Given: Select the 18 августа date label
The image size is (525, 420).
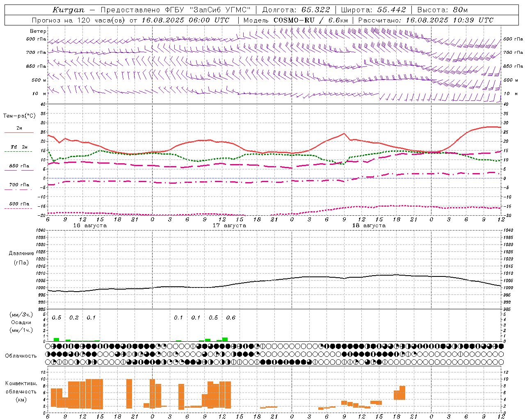Looking at the screenshot, I should [x=369, y=226].
